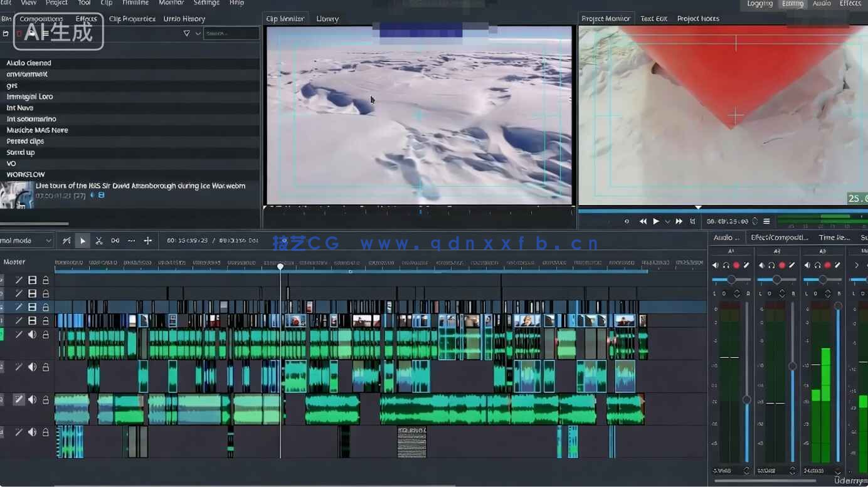This screenshot has height=487, width=868.
Task: Open the Timeline menu in the menu bar
Action: [x=135, y=3]
